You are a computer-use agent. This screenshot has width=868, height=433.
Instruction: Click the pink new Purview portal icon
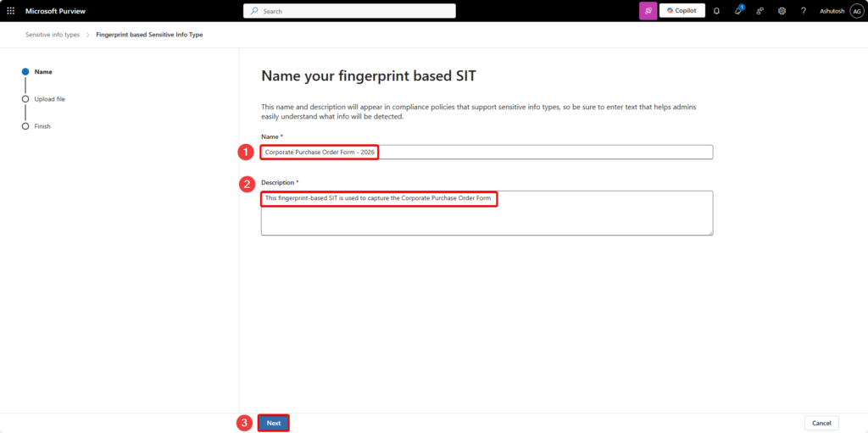pyautogui.click(x=648, y=11)
